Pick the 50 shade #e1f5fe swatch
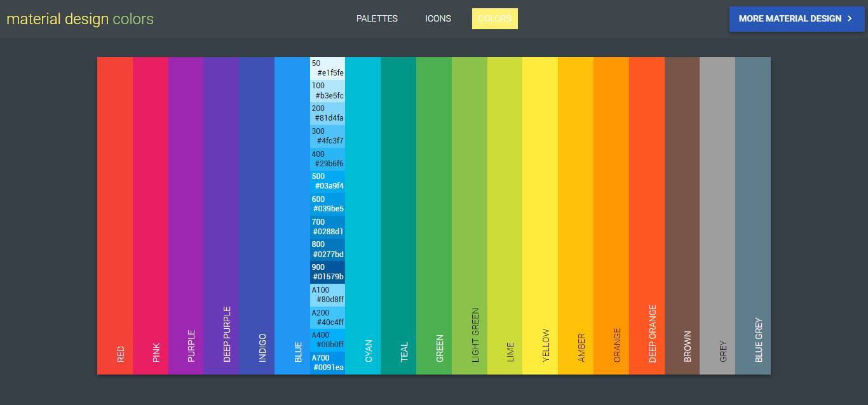 click(328, 69)
